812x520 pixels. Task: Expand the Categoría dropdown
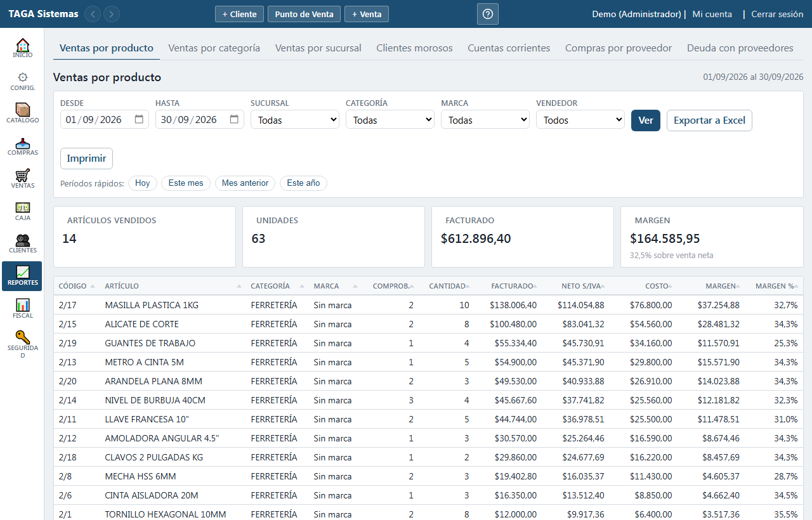390,120
